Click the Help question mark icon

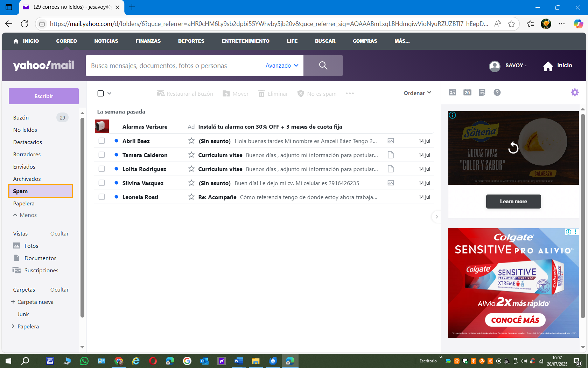(x=497, y=93)
